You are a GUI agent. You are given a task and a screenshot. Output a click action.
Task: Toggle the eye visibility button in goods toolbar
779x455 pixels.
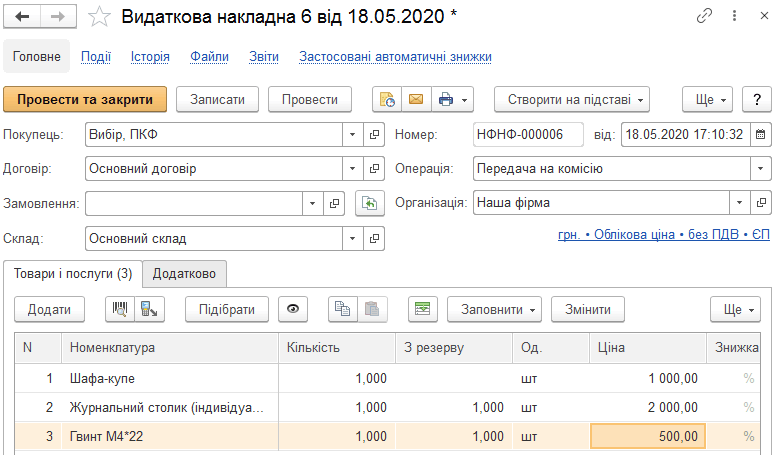[x=293, y=309]
